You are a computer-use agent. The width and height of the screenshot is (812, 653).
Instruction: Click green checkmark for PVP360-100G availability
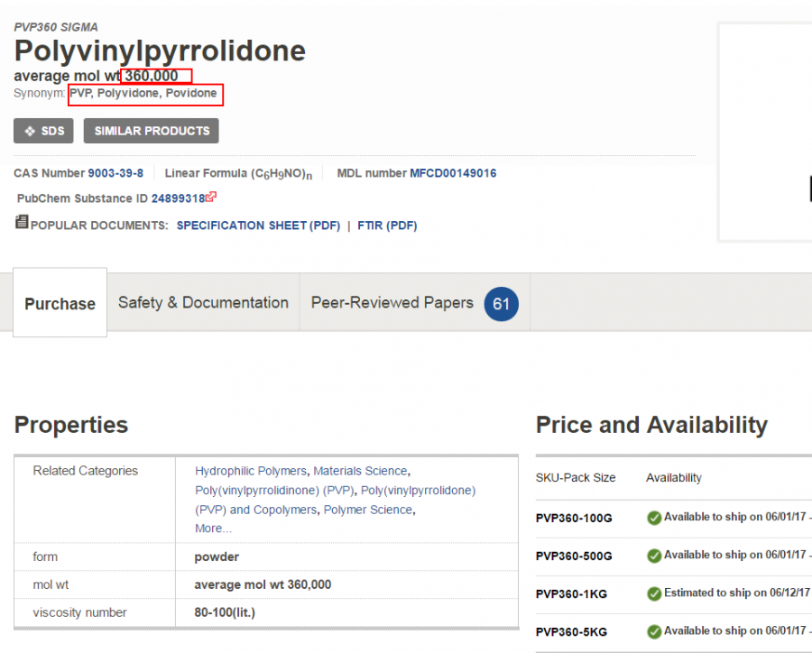click(x=654, y=518)
